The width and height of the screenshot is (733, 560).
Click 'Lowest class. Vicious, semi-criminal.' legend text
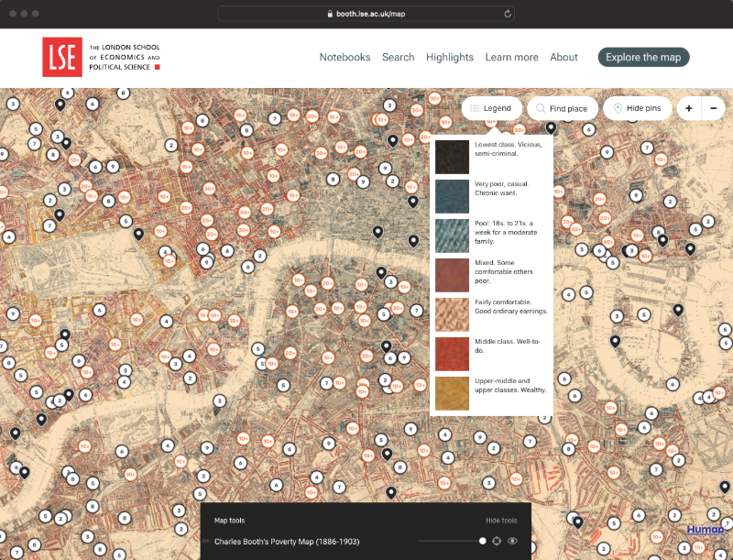(509, 149)
